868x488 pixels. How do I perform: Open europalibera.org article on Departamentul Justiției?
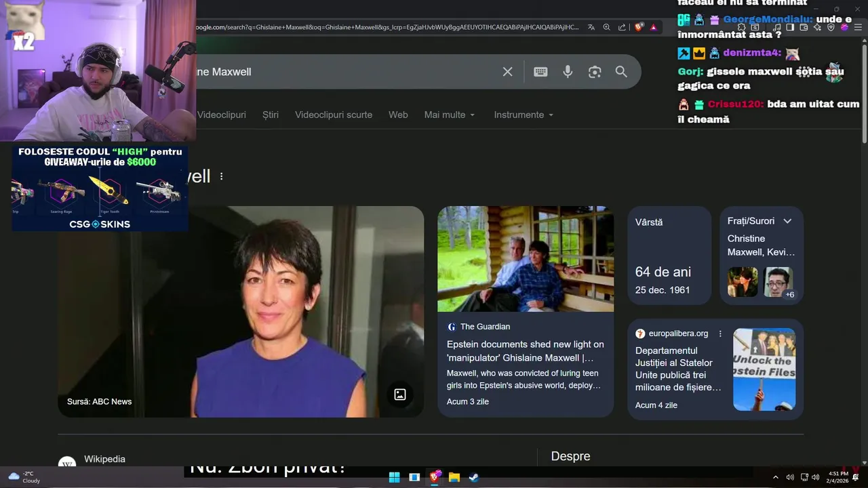(679, 369)
